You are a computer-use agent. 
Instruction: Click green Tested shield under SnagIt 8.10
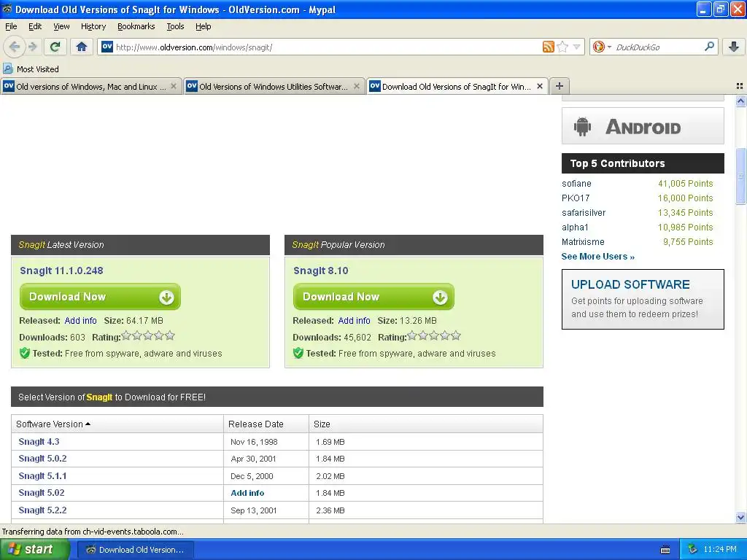tap(298, 353)
